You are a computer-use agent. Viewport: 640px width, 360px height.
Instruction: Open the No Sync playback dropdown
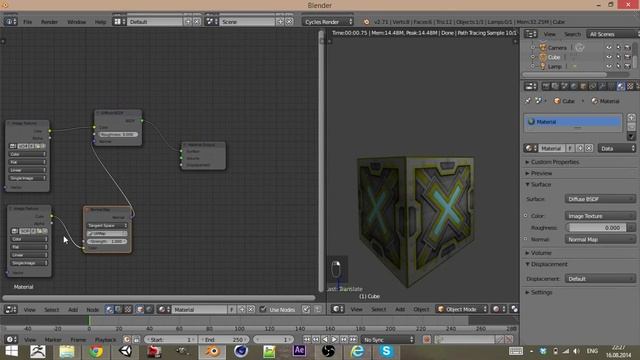[388, 340]
